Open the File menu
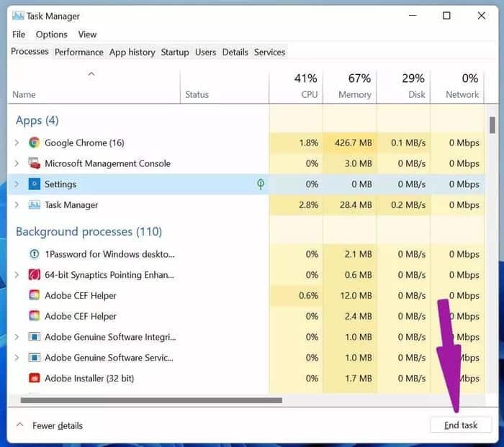This screenshot has width=504, height=447. tap(19, 35)
